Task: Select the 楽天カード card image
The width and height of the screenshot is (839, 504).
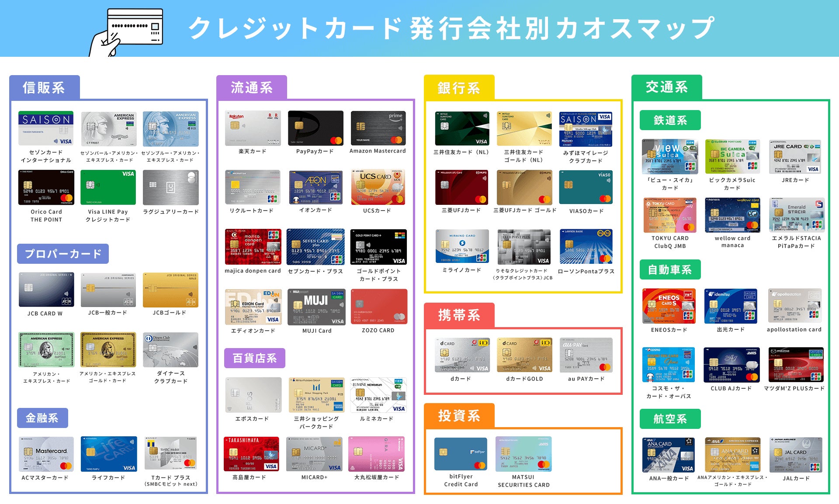Action: pos(252,129)
